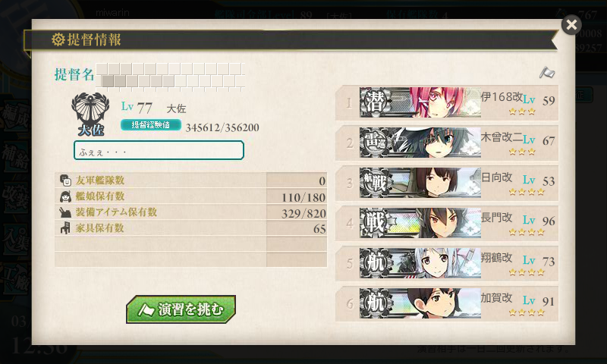Click the 提督経験値 experience label badge
The height and width of the screenshot is (364, 607).
point(150,125)
